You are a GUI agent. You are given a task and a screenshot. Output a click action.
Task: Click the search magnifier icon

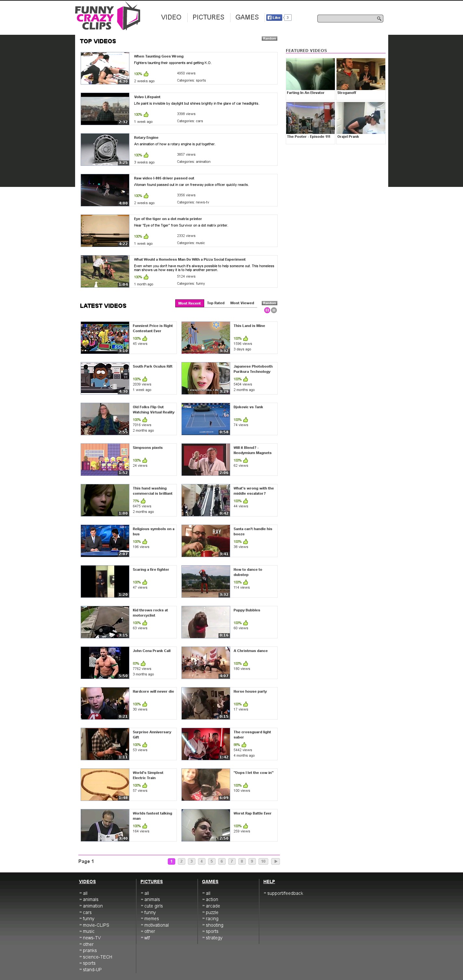[379, 18]
